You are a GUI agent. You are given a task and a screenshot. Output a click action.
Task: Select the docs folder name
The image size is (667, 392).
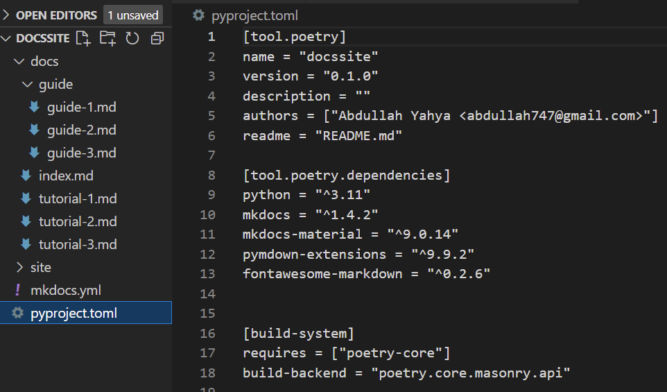(45, 61)
